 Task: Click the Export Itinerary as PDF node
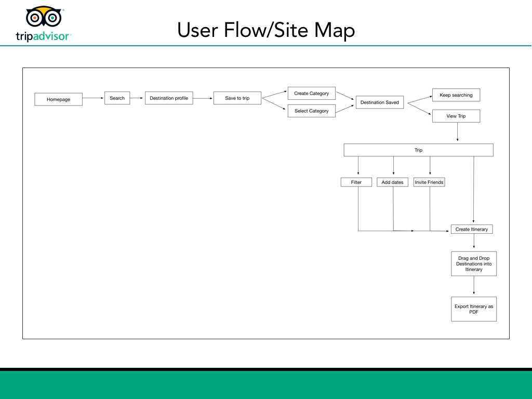tap(474, 309)
